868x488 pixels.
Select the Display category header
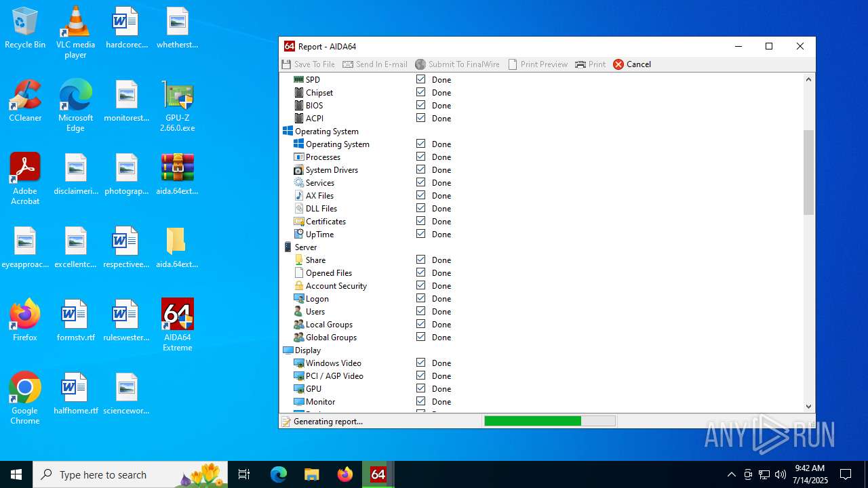coord(302,350)
